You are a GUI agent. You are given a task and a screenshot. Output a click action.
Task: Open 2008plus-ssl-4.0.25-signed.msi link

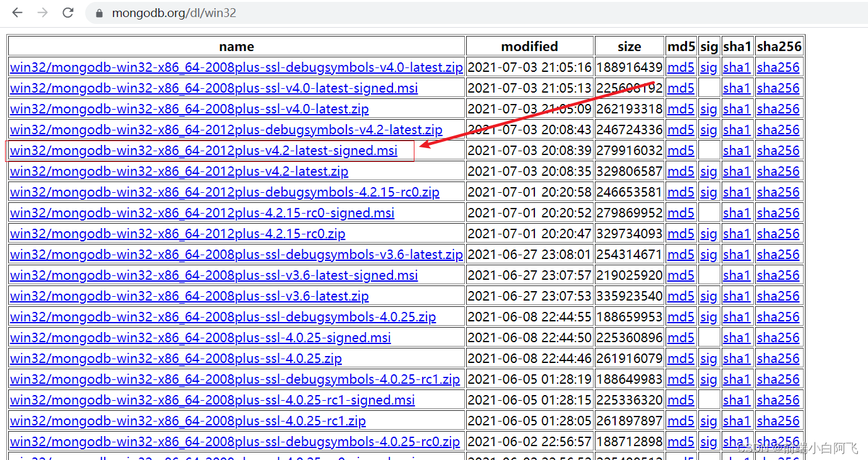(201, 338)
